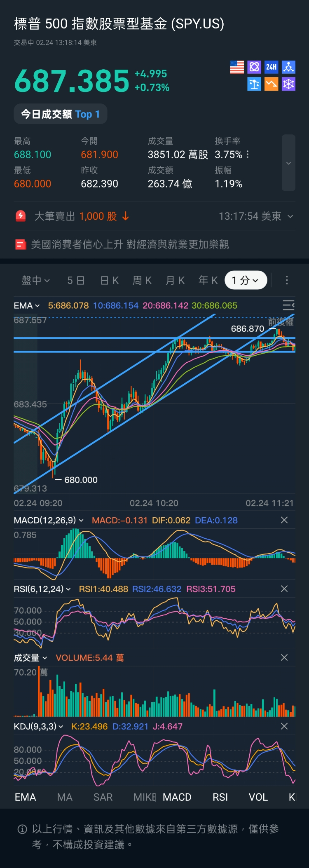Switch chart to 月K view
The image size is (309, 868).
click(x=175, y=280)
